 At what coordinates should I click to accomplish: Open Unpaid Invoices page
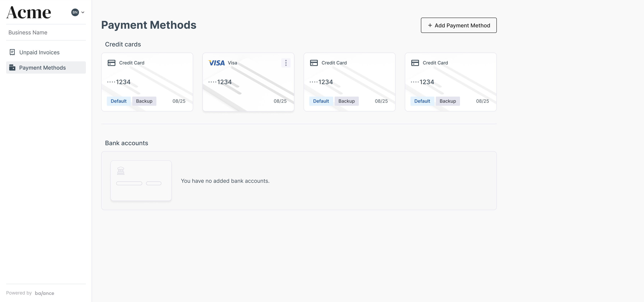(46, 52)
